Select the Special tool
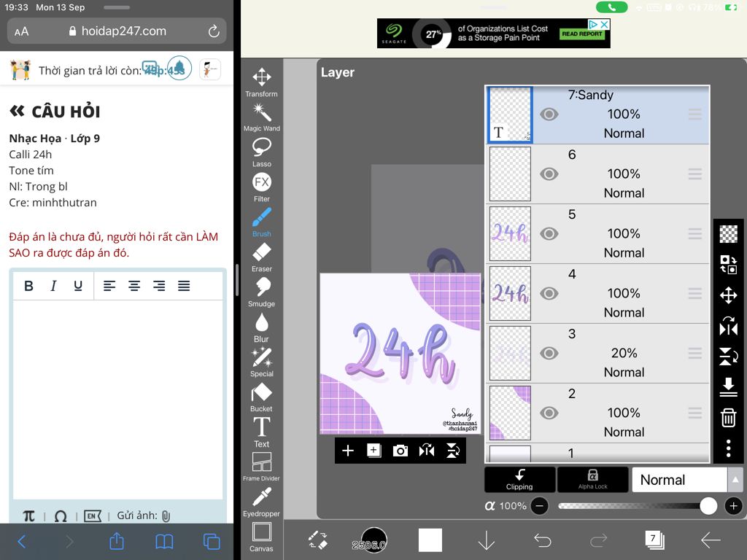This screenshot has width=747, height=560. (x=262, y=362)
